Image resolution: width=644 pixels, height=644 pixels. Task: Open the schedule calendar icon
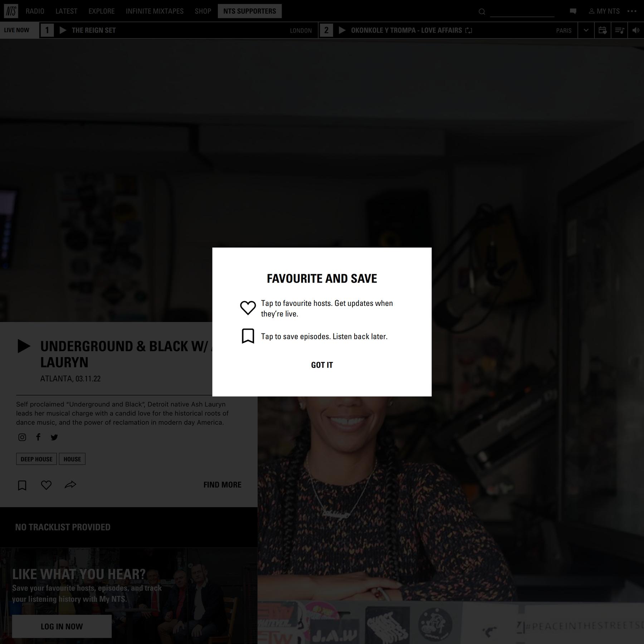coord(602,30)
